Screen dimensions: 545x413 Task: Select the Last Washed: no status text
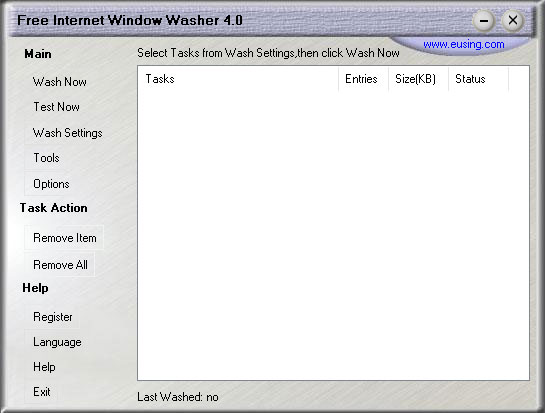[x=178, y=397]
